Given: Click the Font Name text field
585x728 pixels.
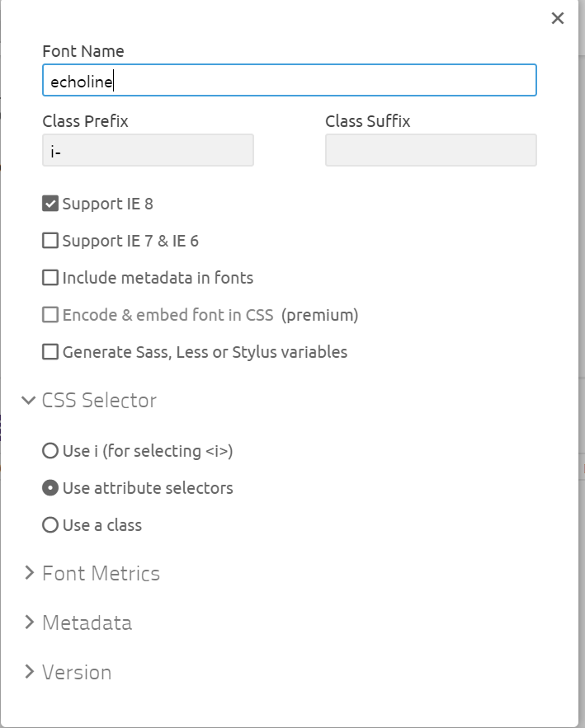Looking at the screenshot, I should tap(290, 80).
